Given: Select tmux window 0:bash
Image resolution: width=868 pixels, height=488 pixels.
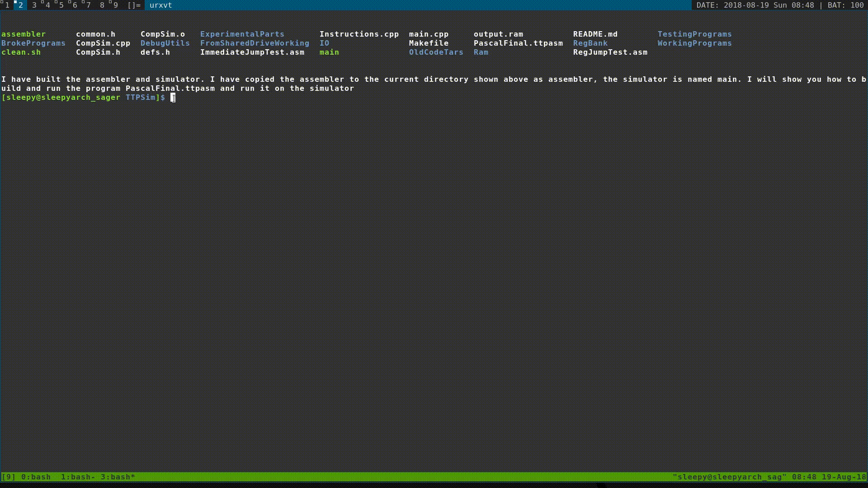Looking at the screenshot, I should 36,477.
